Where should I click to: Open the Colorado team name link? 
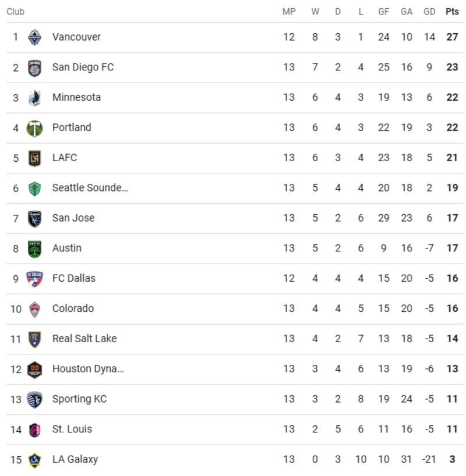(x=73, y=308)
